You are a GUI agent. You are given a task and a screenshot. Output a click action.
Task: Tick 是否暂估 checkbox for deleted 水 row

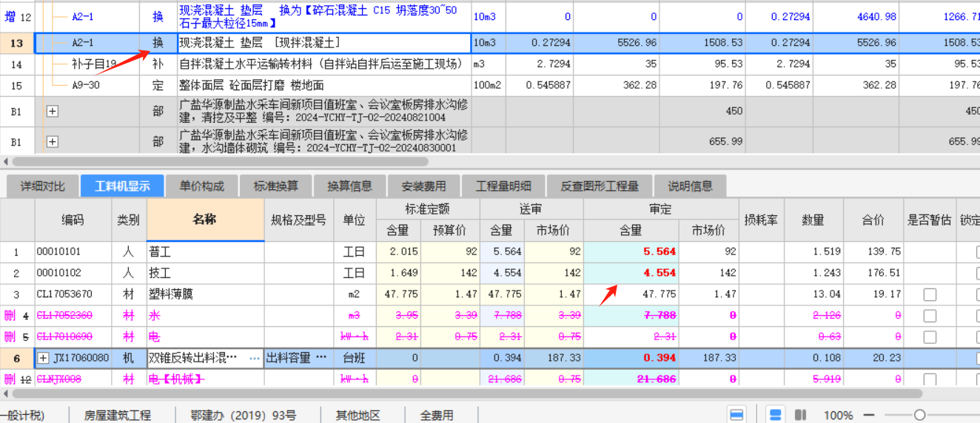pyautogui.click(x=930, y=316)
